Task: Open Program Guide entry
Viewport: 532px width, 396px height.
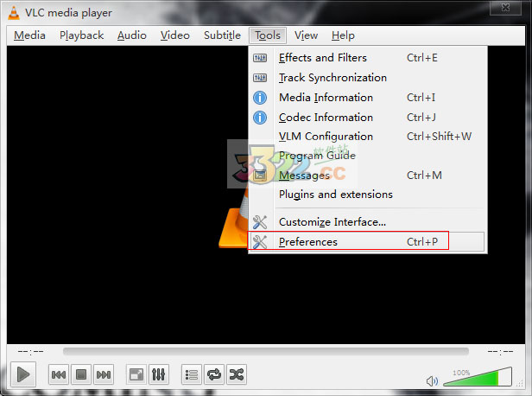Action: pos(368,156)
